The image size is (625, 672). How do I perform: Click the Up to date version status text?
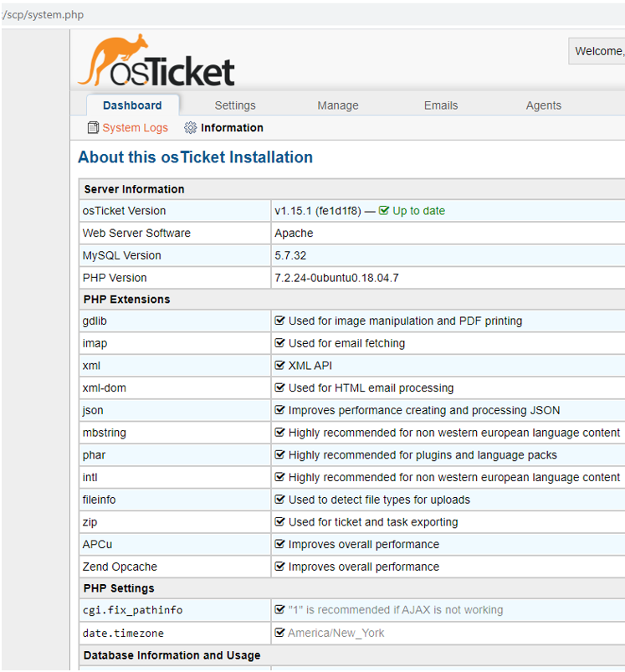[x=418, y=211]
